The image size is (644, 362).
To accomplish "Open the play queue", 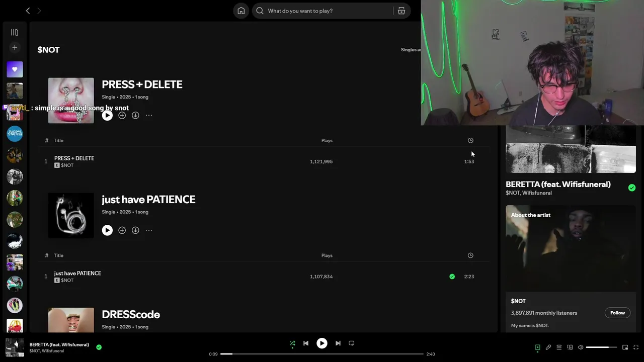I will tap(559, 347).
